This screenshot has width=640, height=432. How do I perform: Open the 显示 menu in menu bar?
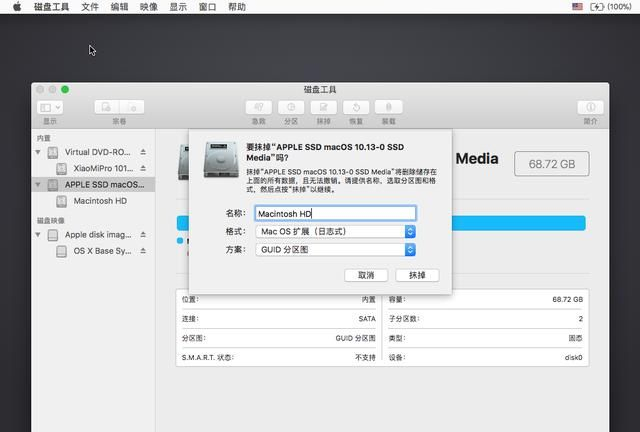point(178,7)
